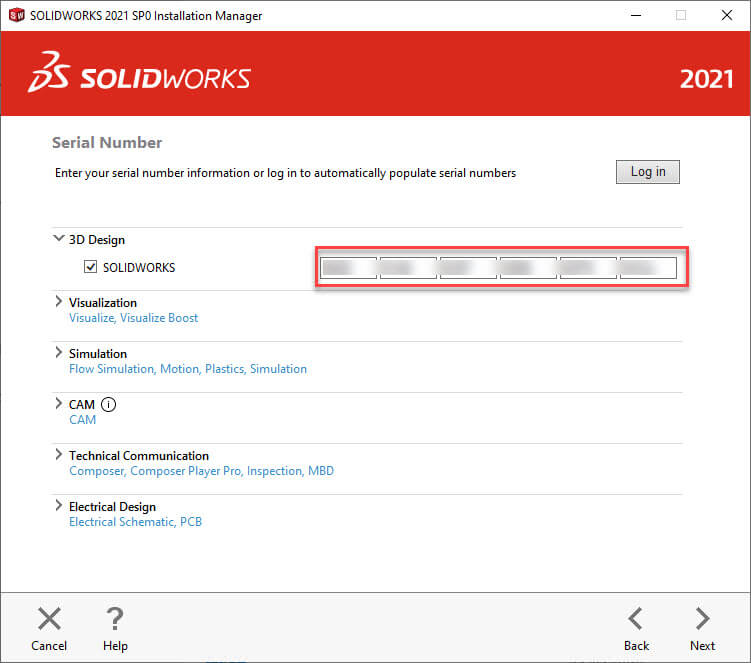Click the Back label text
This screenshot has height=663, width=751.
(636, 646)
